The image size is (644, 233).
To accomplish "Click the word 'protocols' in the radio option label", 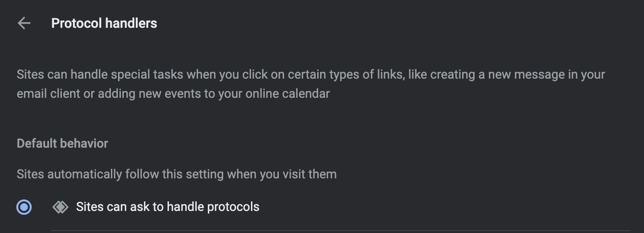I will point(234,207).
